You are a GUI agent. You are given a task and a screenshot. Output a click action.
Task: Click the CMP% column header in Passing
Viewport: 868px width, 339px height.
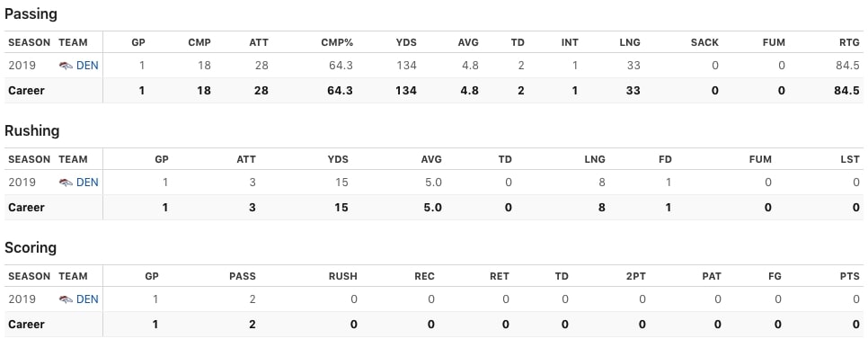[337, 42]
